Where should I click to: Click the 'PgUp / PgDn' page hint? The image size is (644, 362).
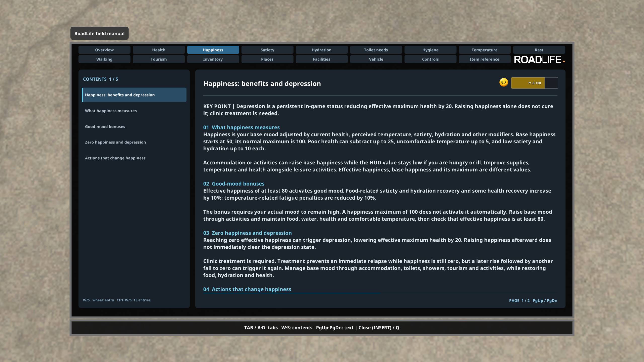click(x=545, y=300)
